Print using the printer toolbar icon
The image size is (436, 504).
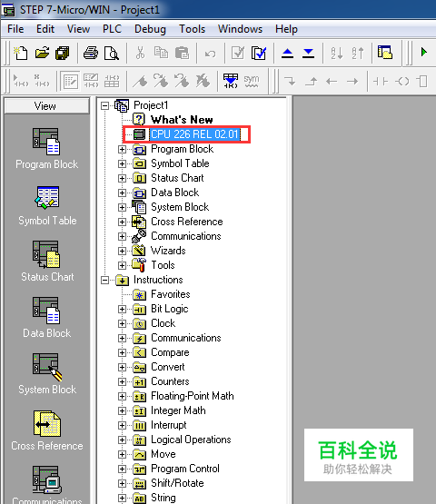point(91,53)
